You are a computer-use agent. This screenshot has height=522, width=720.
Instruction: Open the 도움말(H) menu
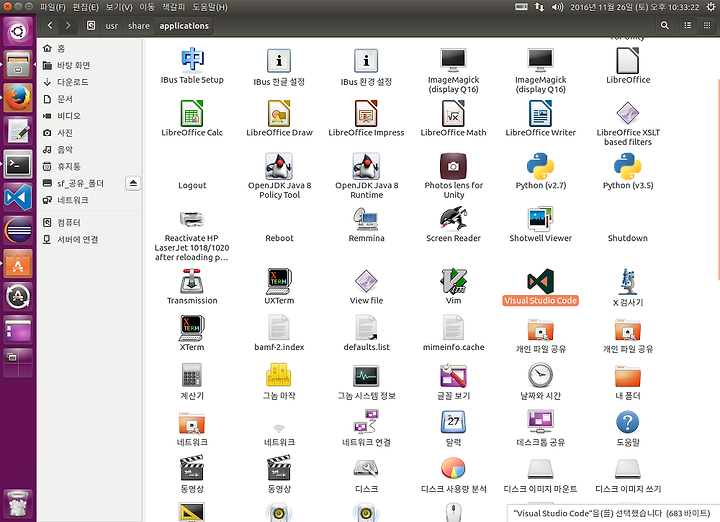209,7
